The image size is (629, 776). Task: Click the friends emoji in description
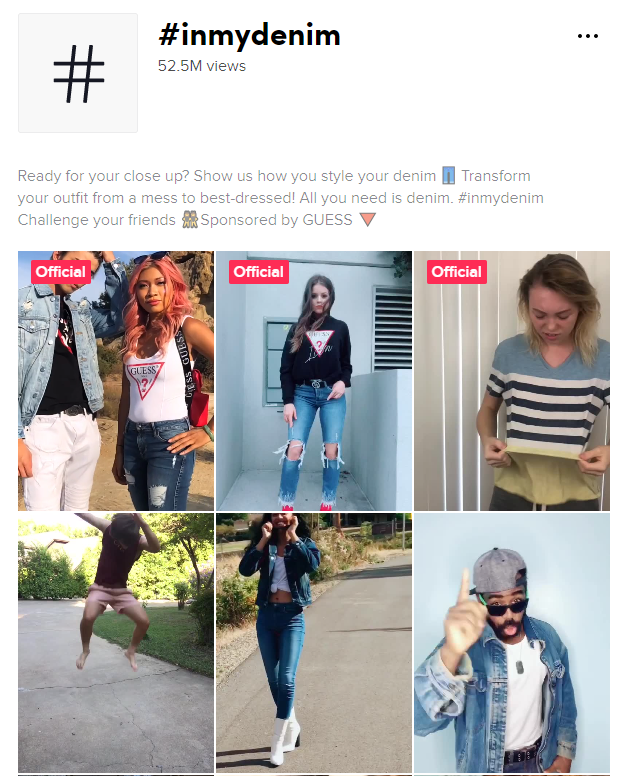190,219
